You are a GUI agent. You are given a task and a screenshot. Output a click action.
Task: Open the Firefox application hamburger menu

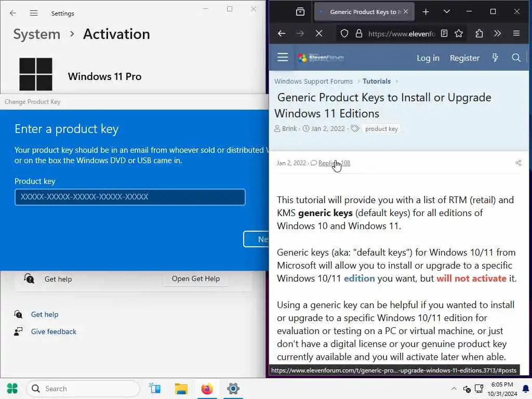[x=516, y=33]
